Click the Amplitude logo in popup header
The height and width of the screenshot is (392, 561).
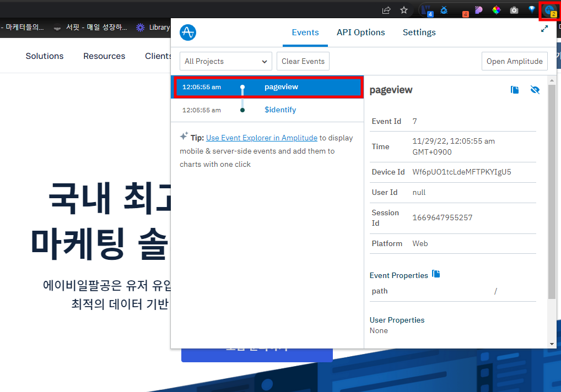click(188, 32)
